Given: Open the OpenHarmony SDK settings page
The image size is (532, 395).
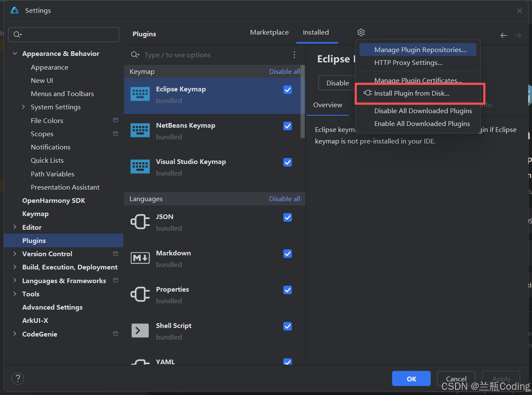Looking at the screenshot, I should pyautogui.click(x=53, y=200).
